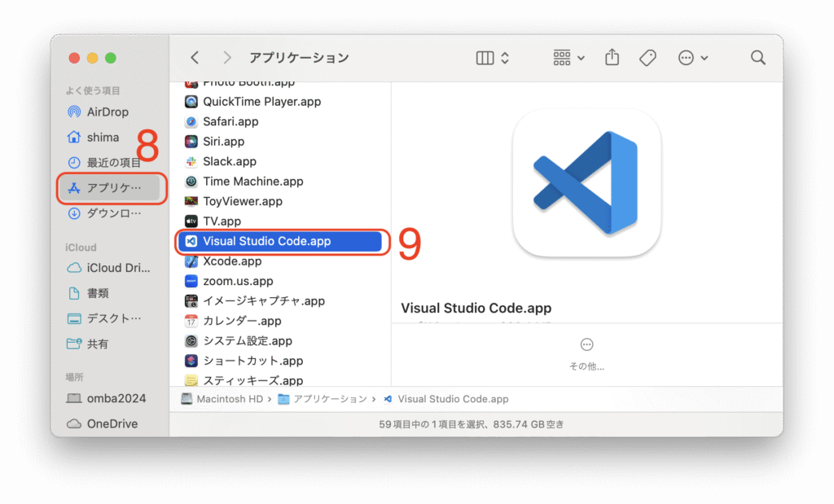Select the ToyViewer.app icon
The height and width of the screenshot is (504, 834).
pyautogui.click(x=191, y=201)
